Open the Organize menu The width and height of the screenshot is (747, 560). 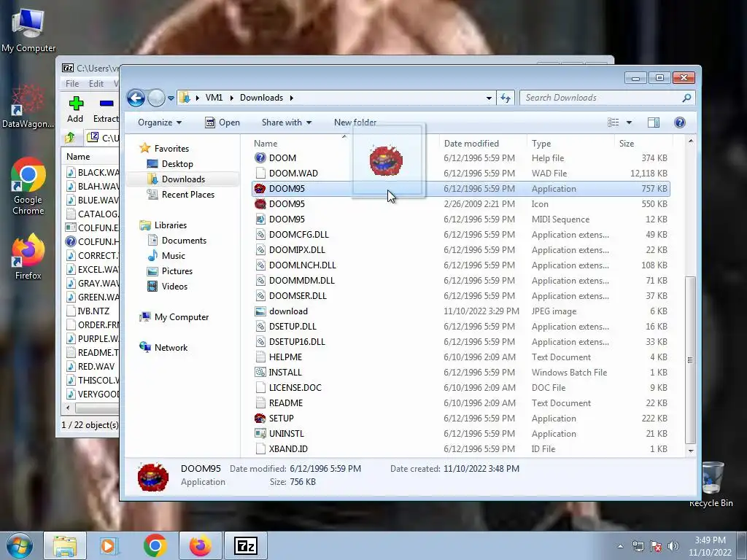click(160, 122)
